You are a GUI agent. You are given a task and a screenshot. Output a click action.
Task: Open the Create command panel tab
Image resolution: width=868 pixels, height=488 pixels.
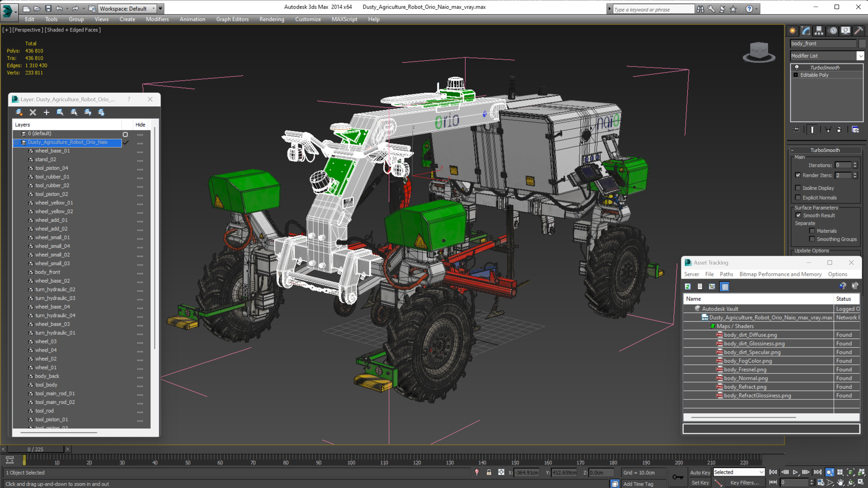(x=793, y=31)
